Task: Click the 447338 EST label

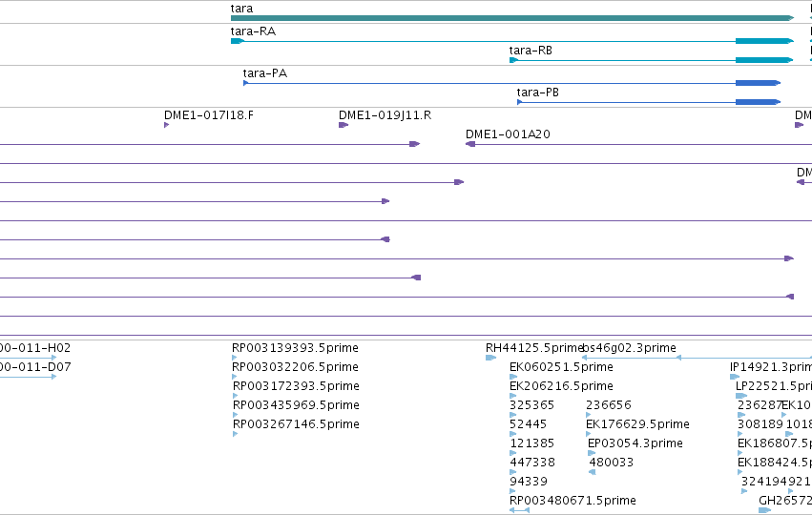Action: 532,463
